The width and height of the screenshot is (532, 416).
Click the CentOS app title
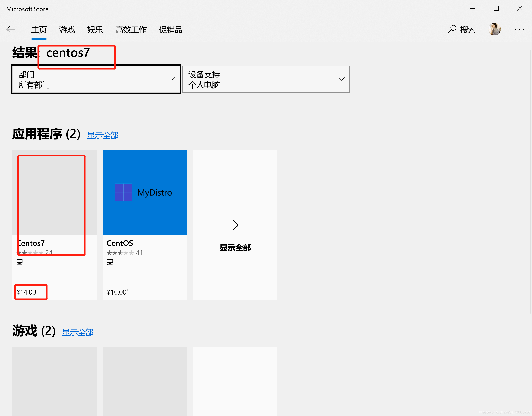(120, 243)
